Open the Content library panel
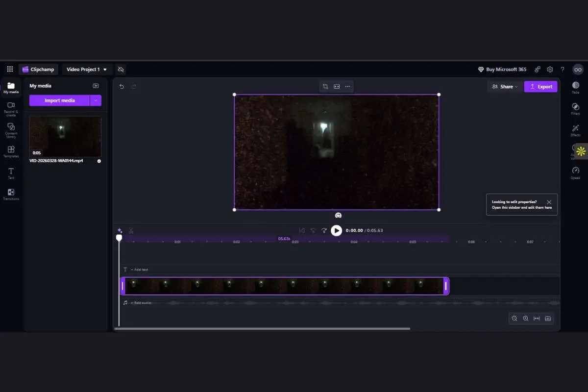This screenshot has width=588, height=392. click(x=11, y=130)
